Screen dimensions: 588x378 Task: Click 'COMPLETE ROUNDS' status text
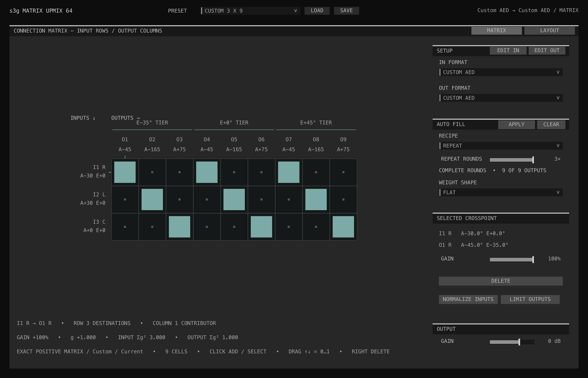pyautogui.click(x=462, y=170)
